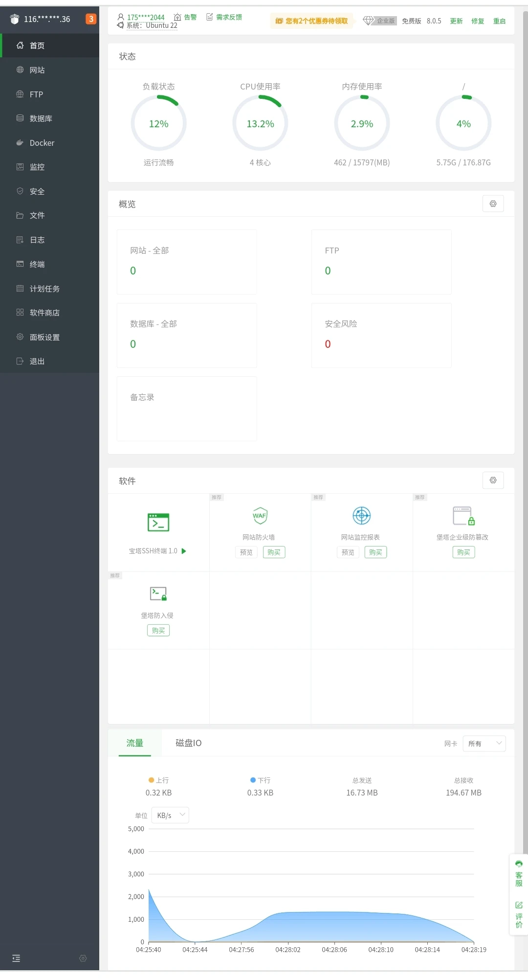Click the 日志 log icon in sidebar
This screenshot has height=980, width=528.
(20, 240)
